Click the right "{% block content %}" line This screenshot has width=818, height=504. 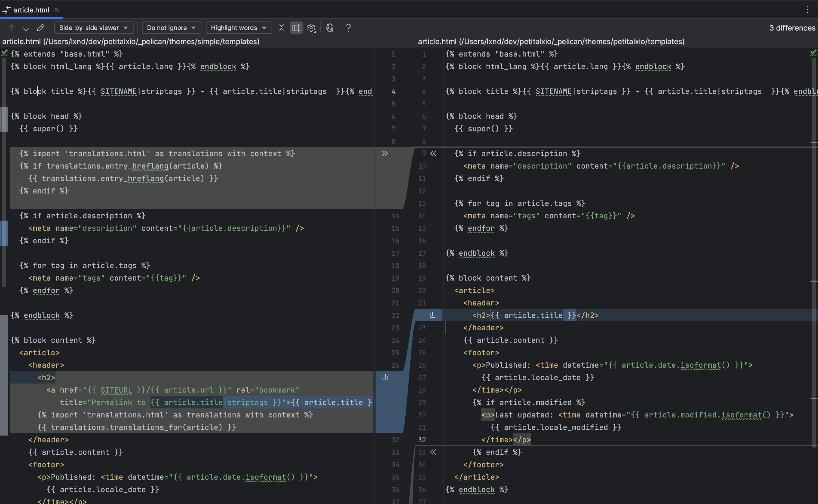[x=488, y=278]
